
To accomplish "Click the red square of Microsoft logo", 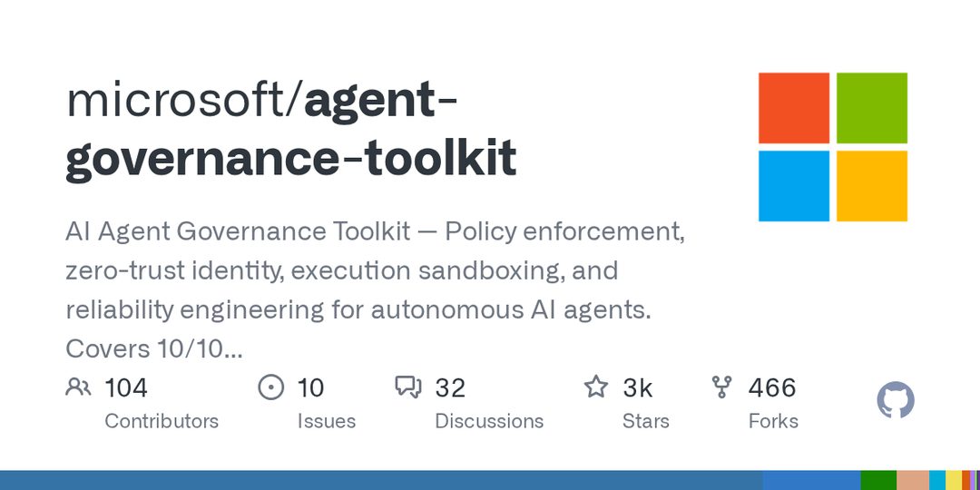I will click(794, 108).
